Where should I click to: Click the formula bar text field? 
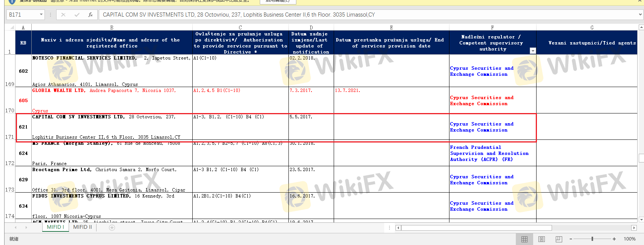tap(368, 15)
